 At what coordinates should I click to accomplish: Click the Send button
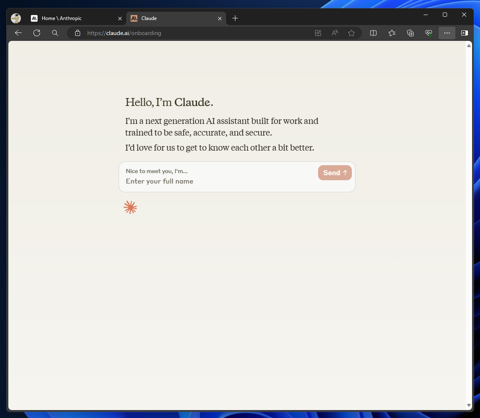coord(335,173)
